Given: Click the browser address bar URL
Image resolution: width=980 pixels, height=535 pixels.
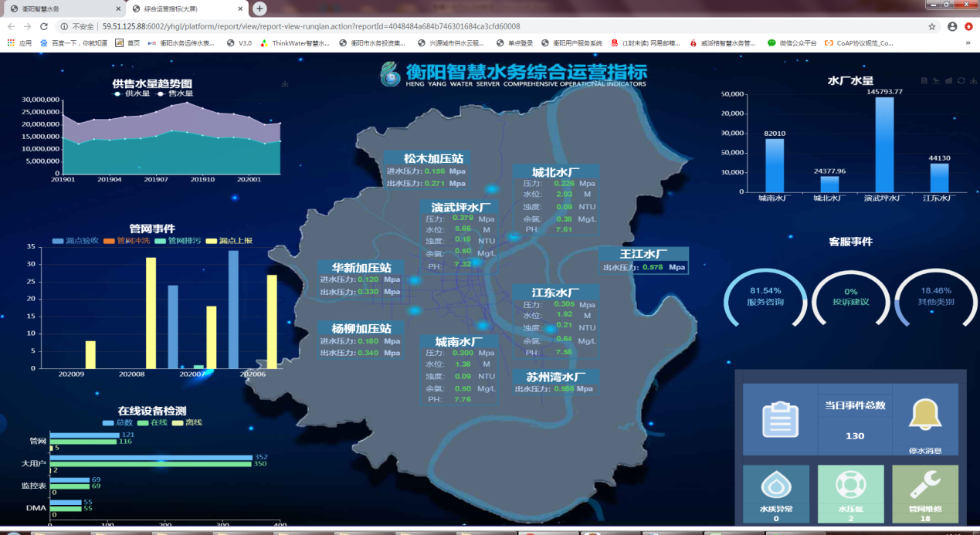Looking at the screenshot, I should tap(309, 26).
